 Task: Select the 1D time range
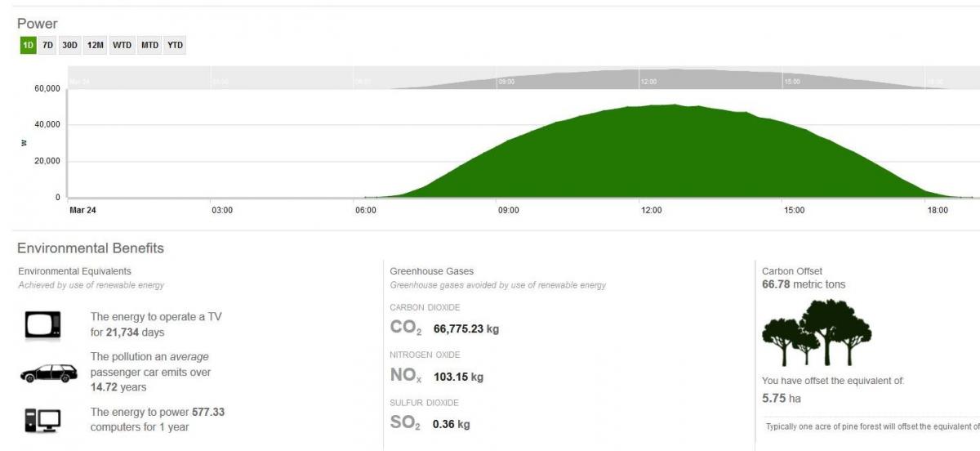tap(28, 46)
